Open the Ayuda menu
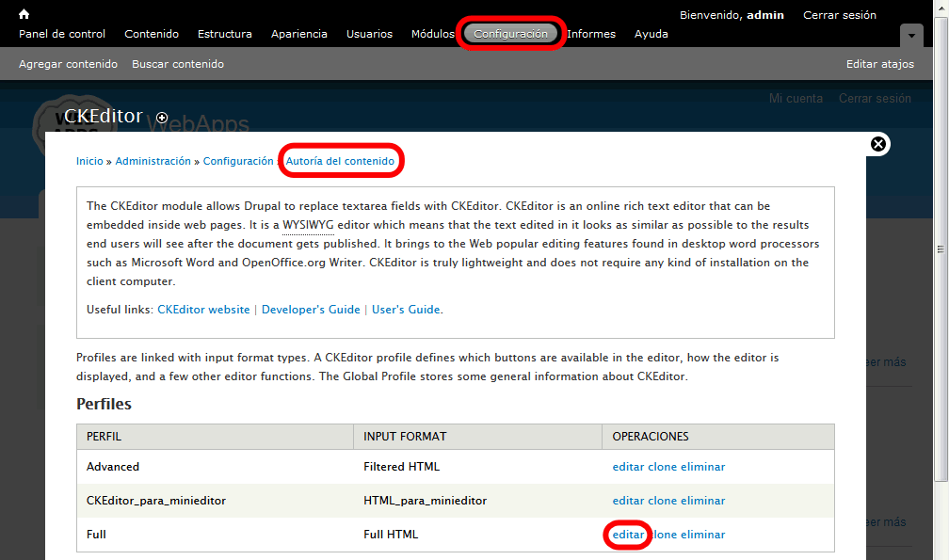 pyautogui.click(x=651, y=34)
